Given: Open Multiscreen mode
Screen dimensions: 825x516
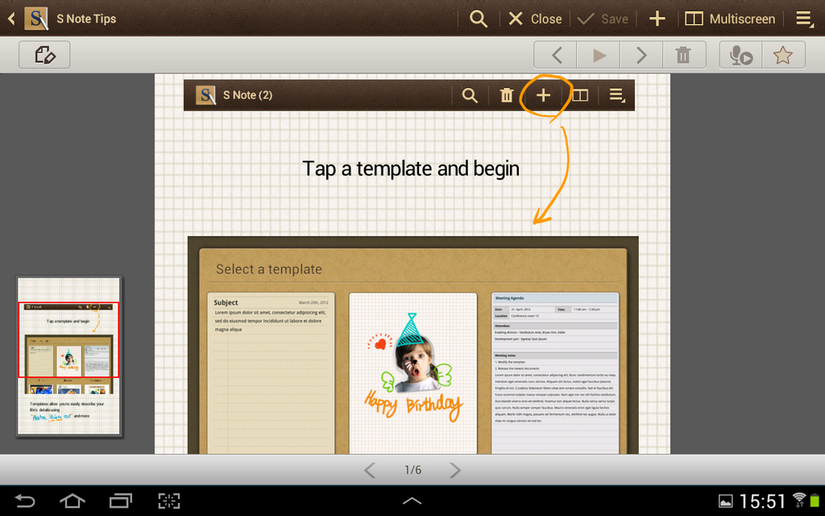Looking at the screenshot, I should 730,19.
